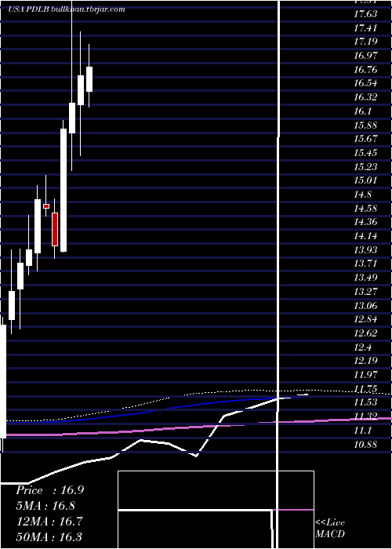Click the last white candlestick on the right
Screen dimensions: 392x549
89,79
